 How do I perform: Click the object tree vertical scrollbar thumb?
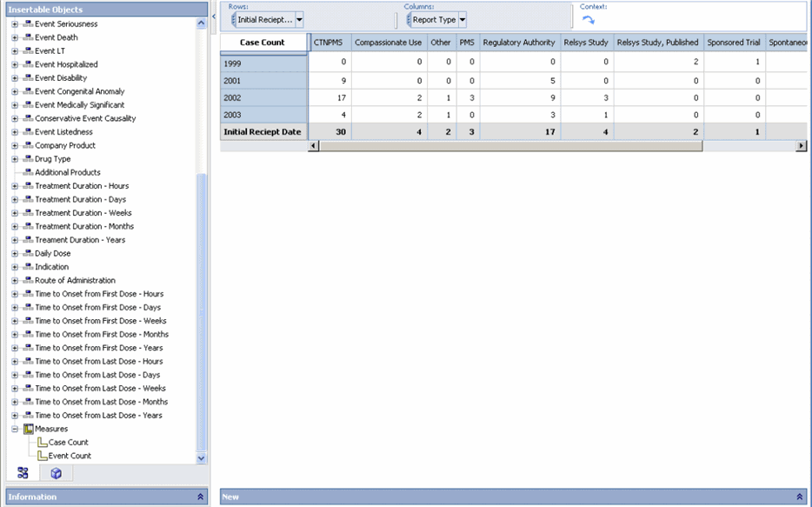pyautogui.click(x=202, y=312)
